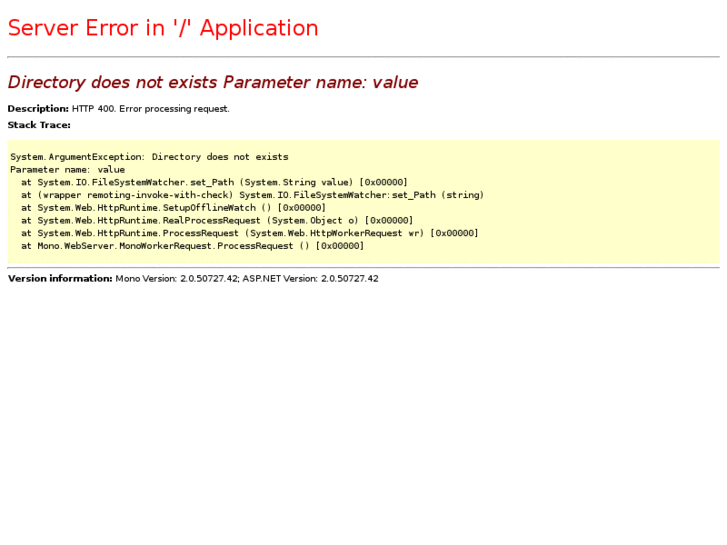The image size is (727, 545).
Task: Click the 'HttpRuntime.ProcessRequest (System.Web.HttpWorkerRequest wr)' line
Action: [x=249, y=233]
